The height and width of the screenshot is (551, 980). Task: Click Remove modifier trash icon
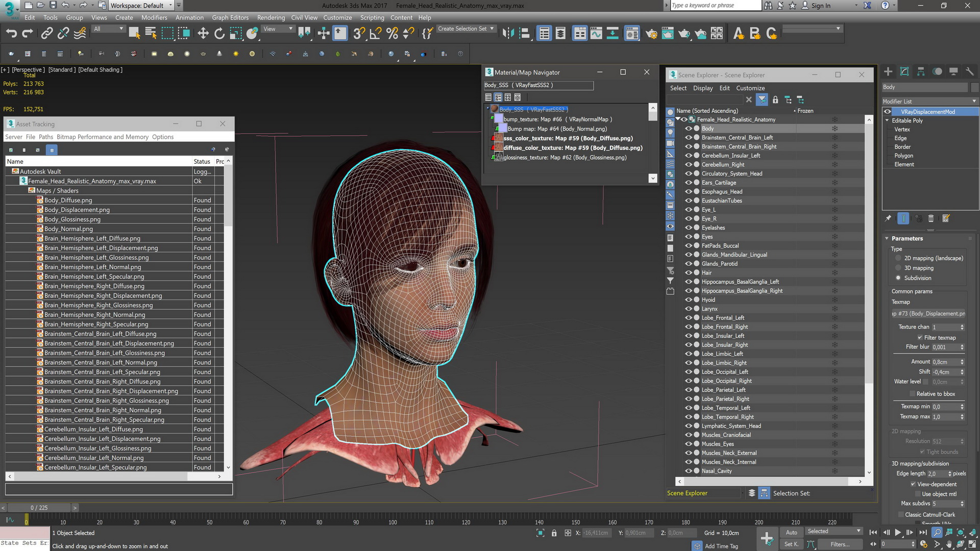(x=930, y=218)
